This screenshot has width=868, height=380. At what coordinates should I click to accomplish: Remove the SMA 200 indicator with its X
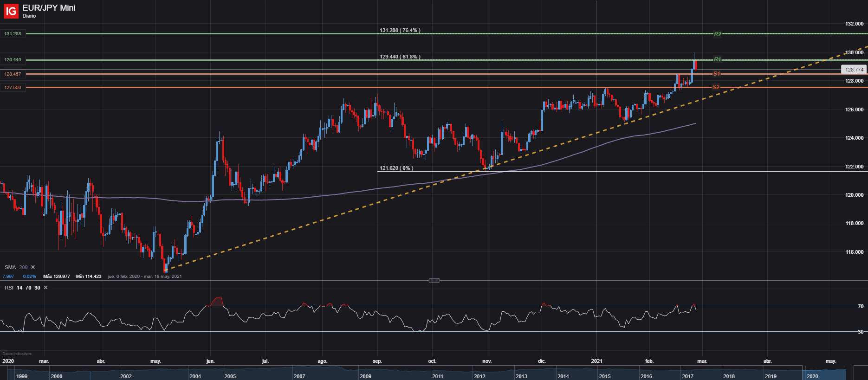tap(33, 267)
